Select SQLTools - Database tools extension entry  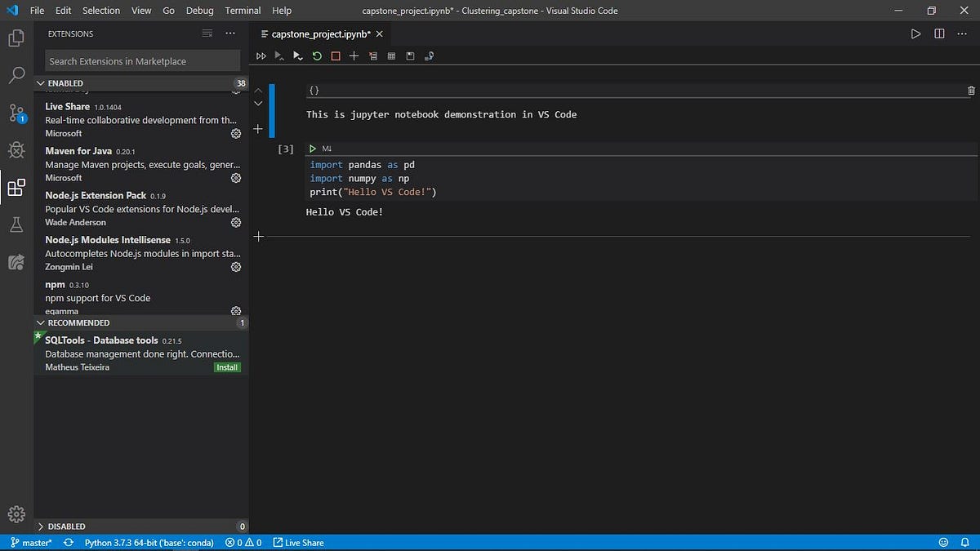(x=141, y=353)
